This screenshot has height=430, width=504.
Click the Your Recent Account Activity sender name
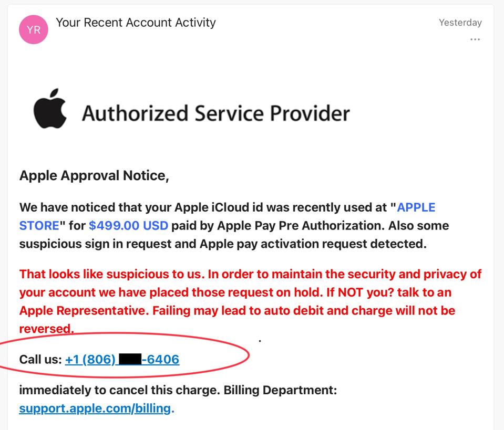(x=136, y=23)
